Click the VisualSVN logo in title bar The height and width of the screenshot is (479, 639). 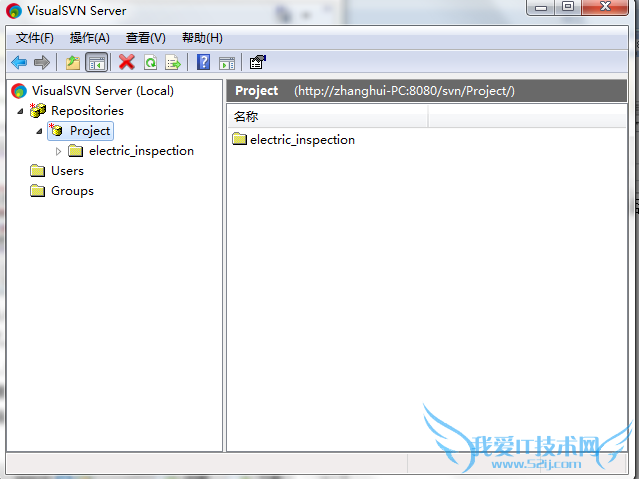point(14,11)
